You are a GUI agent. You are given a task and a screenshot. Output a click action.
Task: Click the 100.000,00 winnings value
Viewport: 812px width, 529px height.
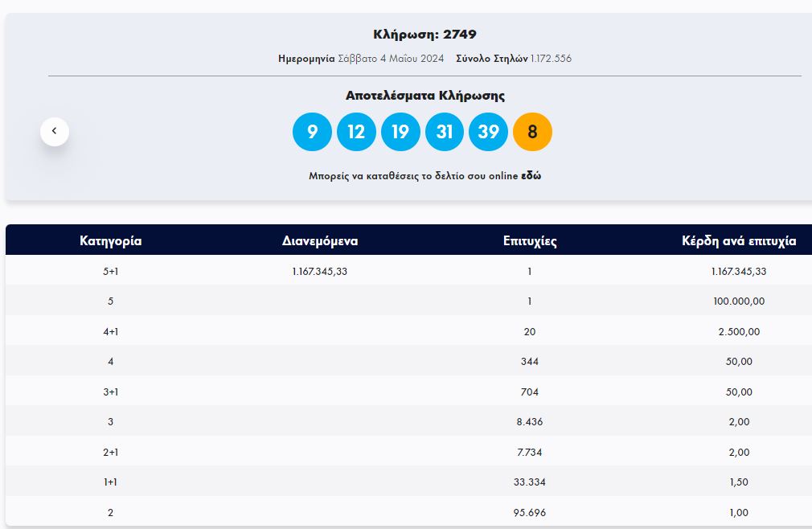[x=738, y=301]
